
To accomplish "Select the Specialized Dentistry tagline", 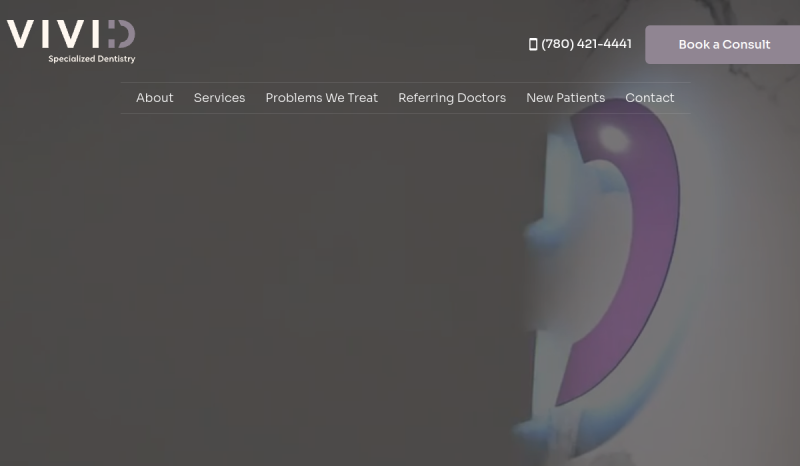I will pyautogui.click(x=92, y=59).
